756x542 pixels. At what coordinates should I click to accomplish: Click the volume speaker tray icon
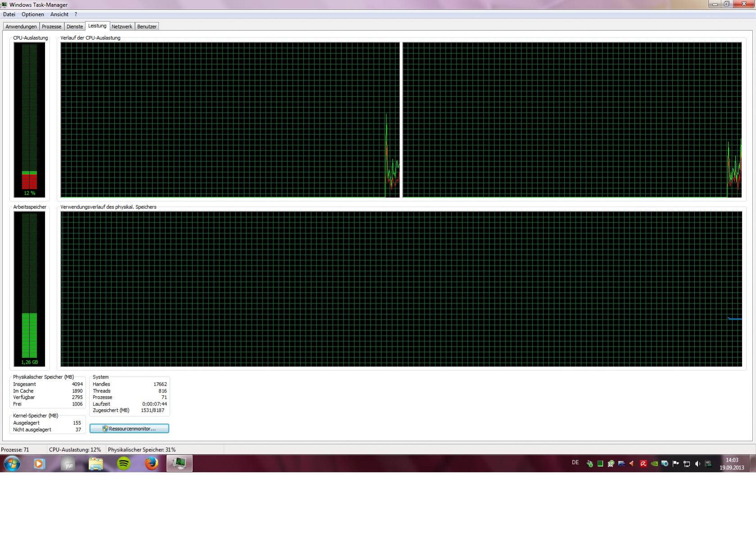[697, 464]
